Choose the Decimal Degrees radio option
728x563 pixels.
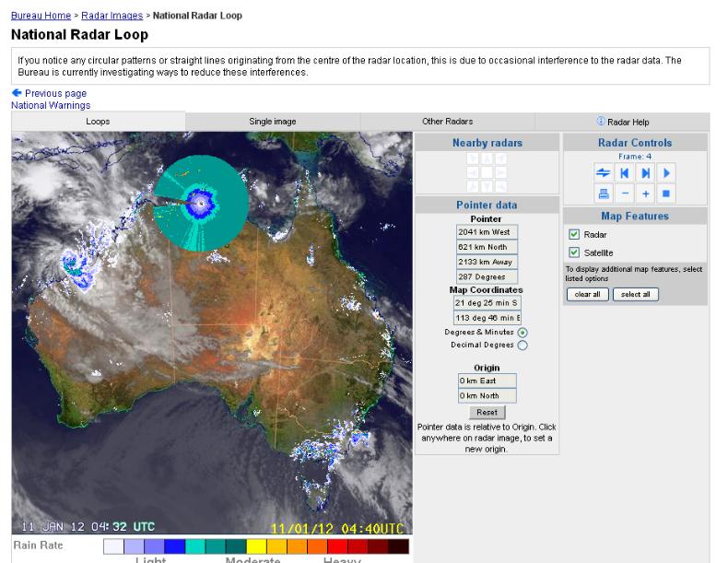tap(523, 346)
